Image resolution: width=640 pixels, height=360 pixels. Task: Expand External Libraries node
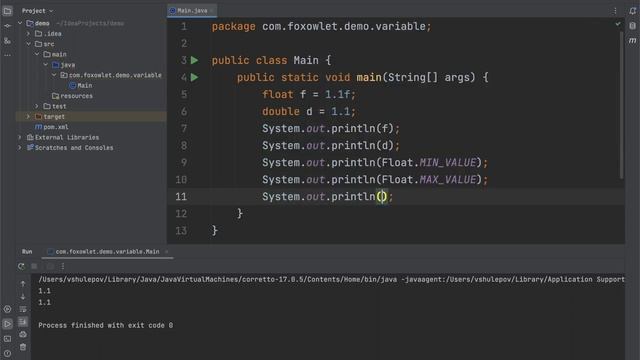(20, 138)
